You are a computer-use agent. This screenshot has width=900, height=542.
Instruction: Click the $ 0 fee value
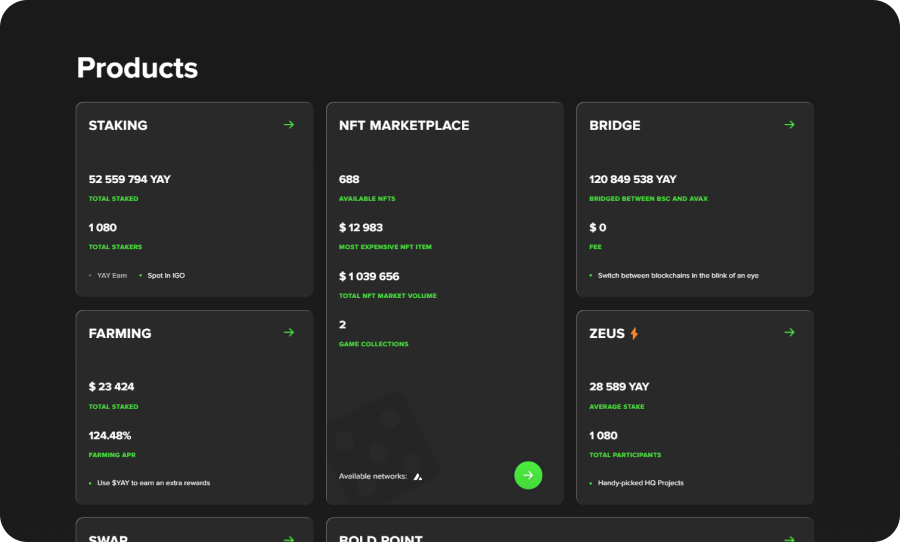[x=598, y=228]
